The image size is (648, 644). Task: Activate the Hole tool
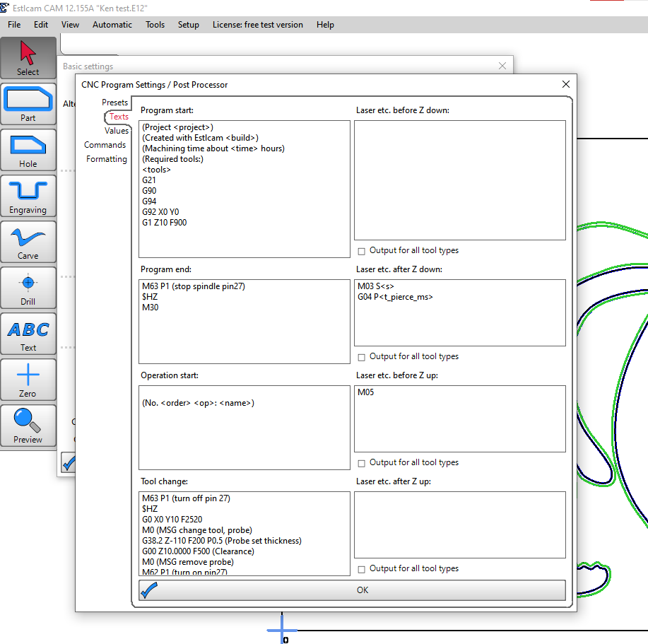28,150
